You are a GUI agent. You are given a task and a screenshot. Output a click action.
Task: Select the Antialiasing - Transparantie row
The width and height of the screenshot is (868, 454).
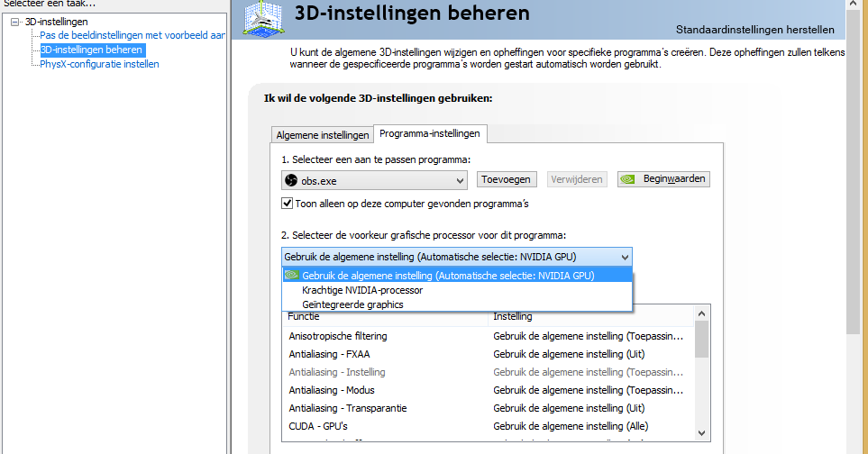click(x=489, y=408)
